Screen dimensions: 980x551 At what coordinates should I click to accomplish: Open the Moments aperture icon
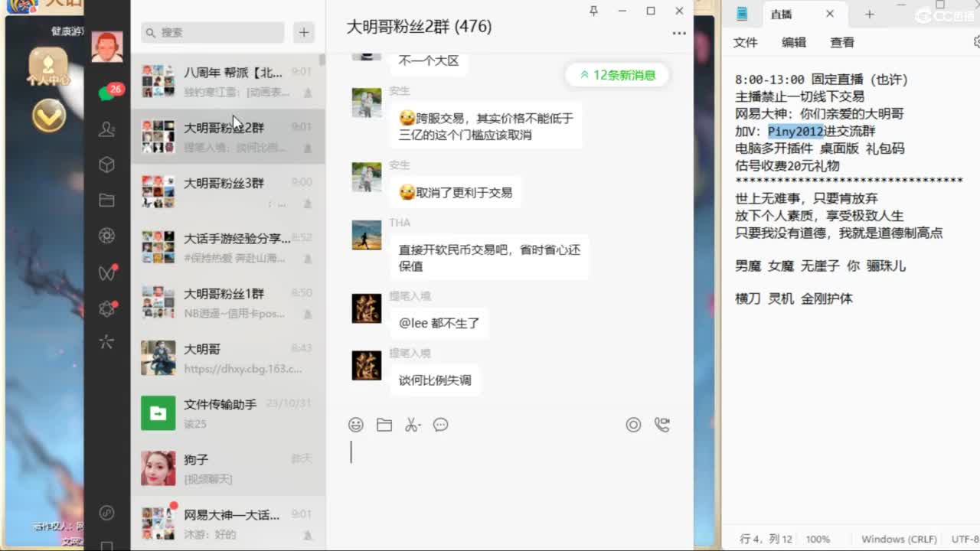107,236
